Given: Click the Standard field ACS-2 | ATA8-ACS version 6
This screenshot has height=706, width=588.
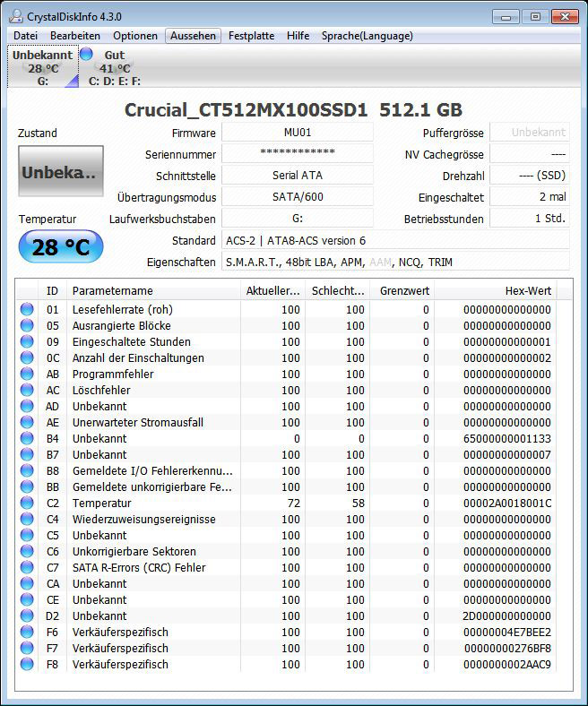Looking at the screenshot, I should click(395, 240).
